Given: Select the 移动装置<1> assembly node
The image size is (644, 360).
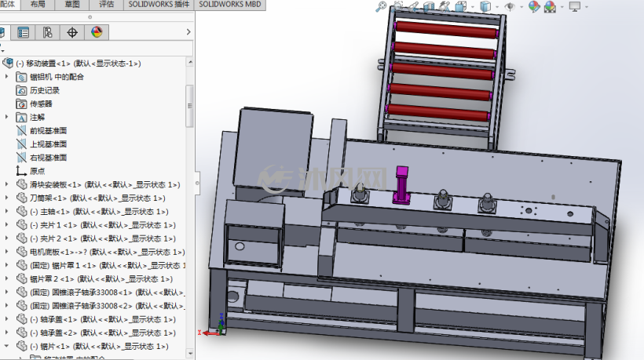Looking at the screenshot, I should (x=79, y=64).
